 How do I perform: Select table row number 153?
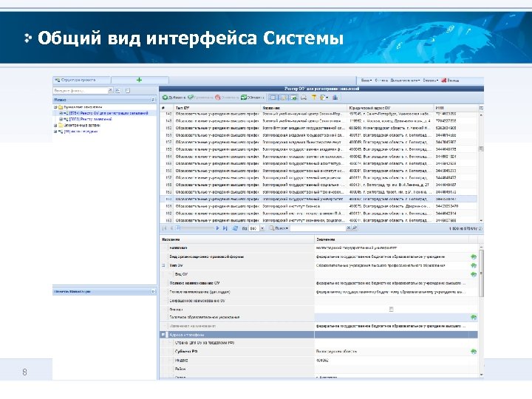point(318,149)
